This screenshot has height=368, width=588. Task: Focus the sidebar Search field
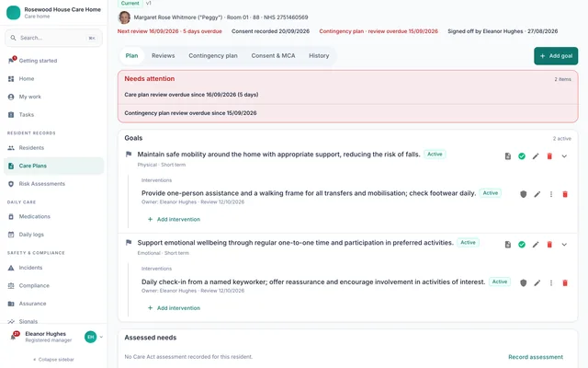pos(53,38)
